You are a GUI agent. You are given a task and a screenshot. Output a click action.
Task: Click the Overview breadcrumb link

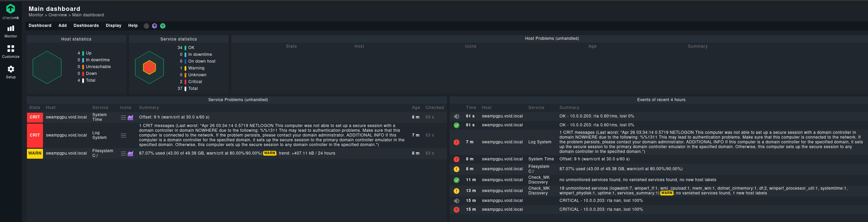pyautogui.click(x=58, y=15)
